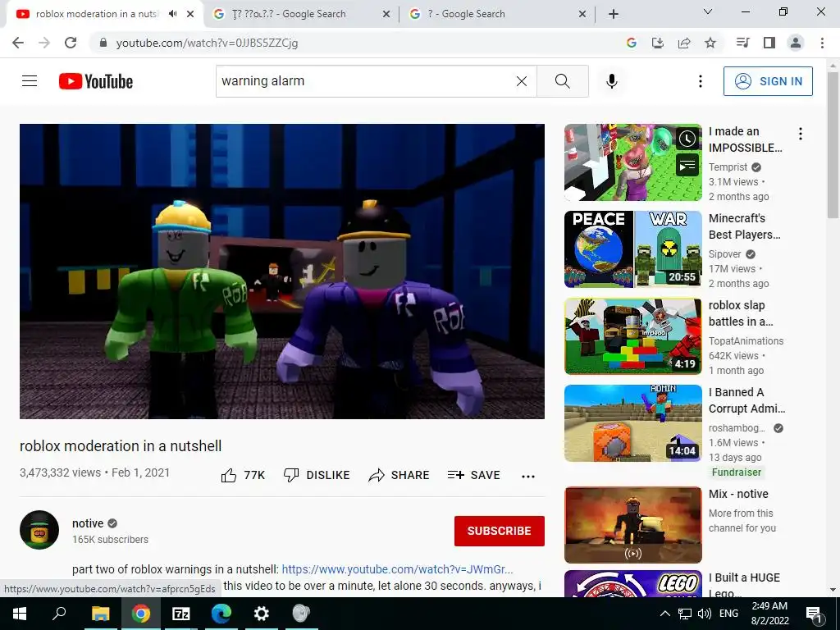
Task: Open 'I made an IMPOSSIBLE...' thumbnail
Action: pos(632,162)
